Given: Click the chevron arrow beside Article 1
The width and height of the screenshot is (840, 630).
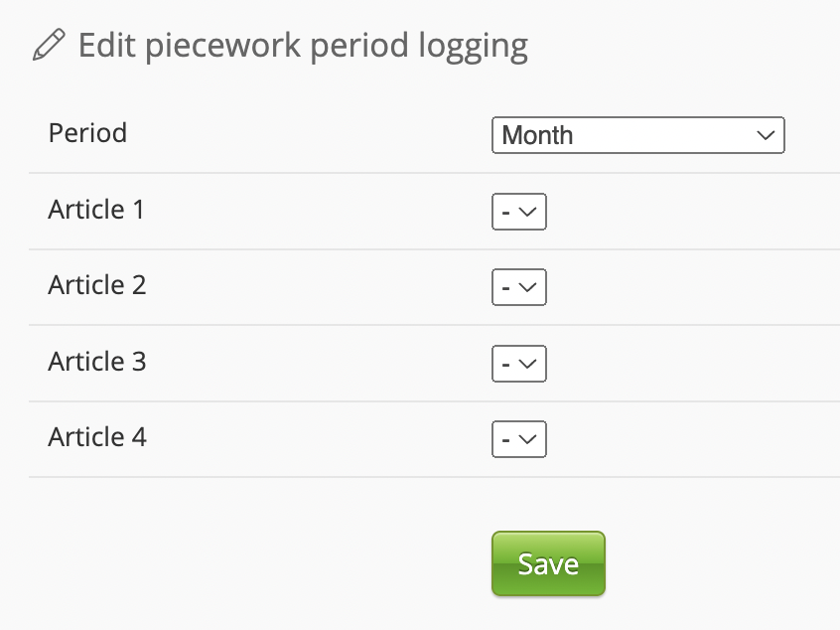Looking at the screenshot, I should tap(528, 212).
